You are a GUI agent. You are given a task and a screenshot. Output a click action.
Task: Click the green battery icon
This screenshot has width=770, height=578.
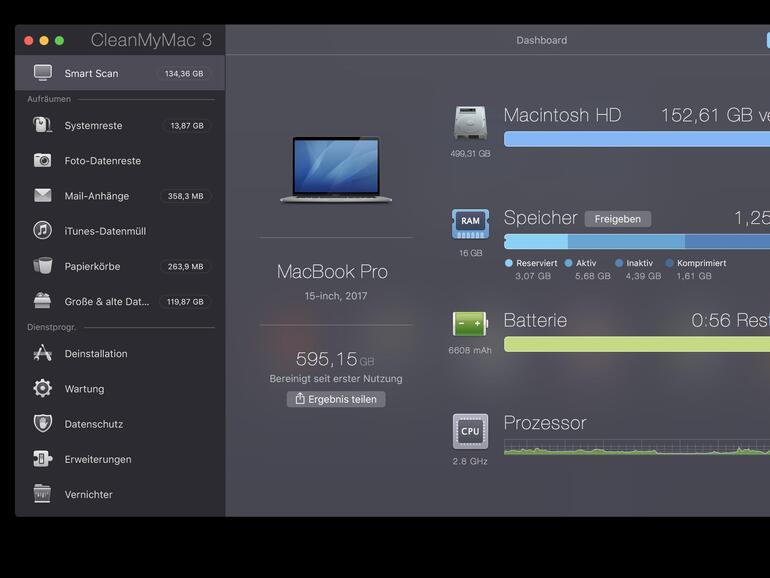pyautogui.click(x=470, y=324)
